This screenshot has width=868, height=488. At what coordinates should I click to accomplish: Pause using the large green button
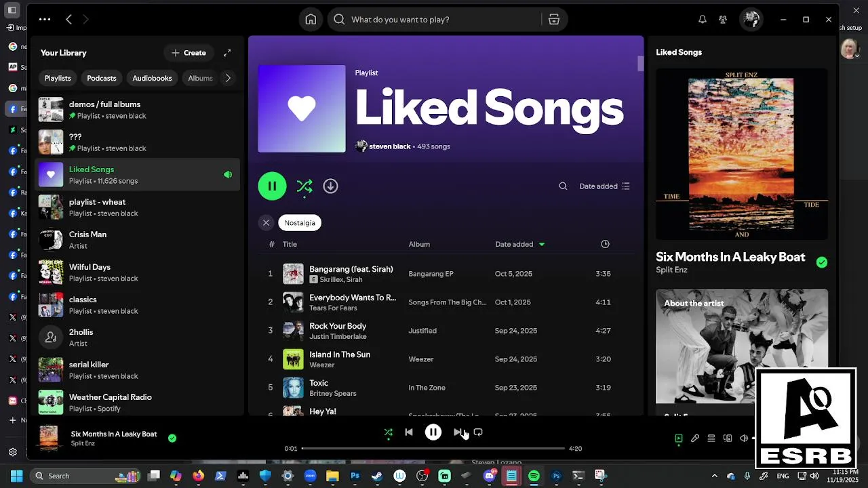[x=272, y=186]
